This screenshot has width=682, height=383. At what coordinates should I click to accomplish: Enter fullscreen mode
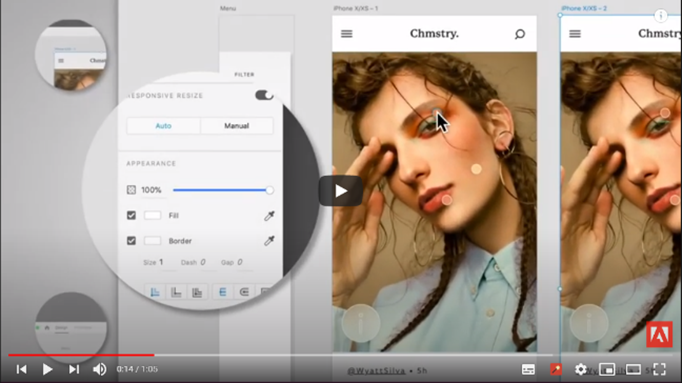(659, 370)
